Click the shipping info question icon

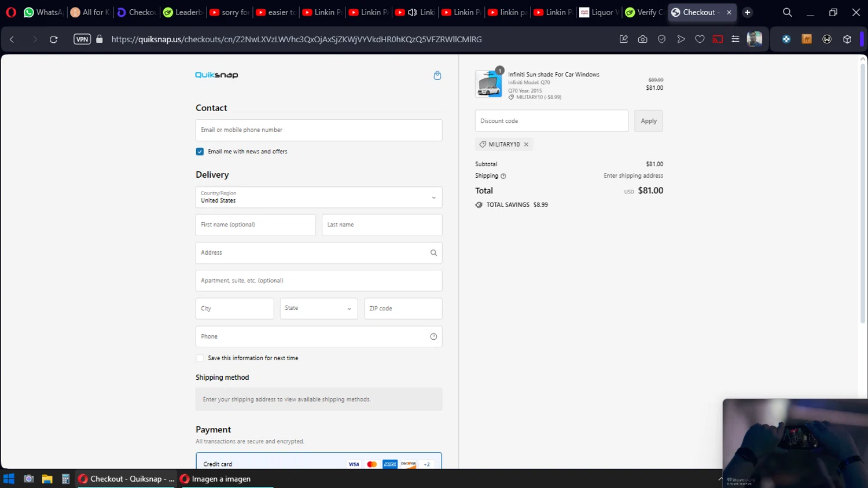click(503, 176)
